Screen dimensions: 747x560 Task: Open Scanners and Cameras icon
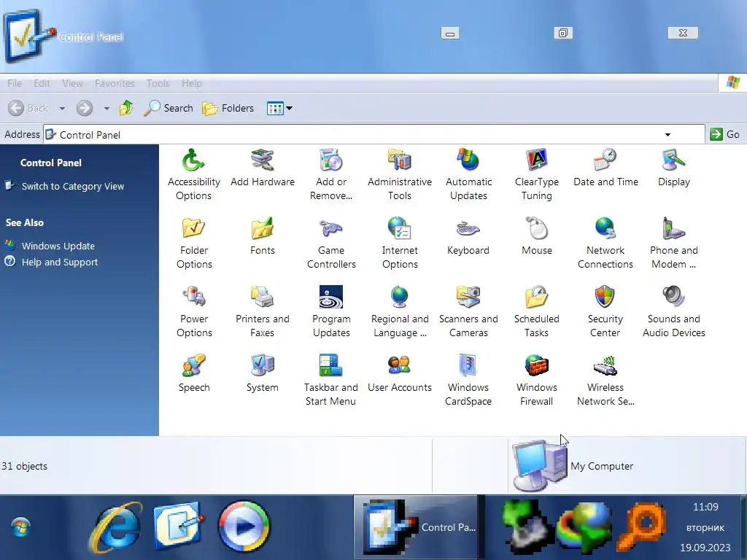468,311
